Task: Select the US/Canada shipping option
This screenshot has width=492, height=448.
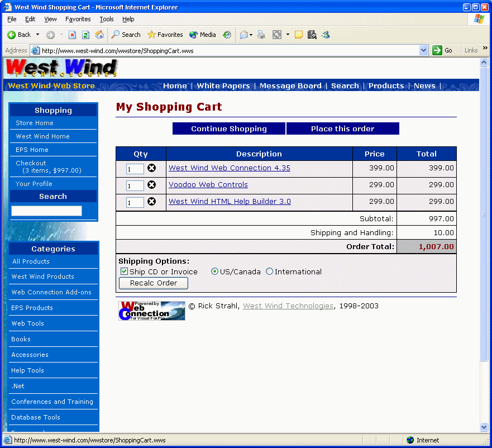Action: 214,271
